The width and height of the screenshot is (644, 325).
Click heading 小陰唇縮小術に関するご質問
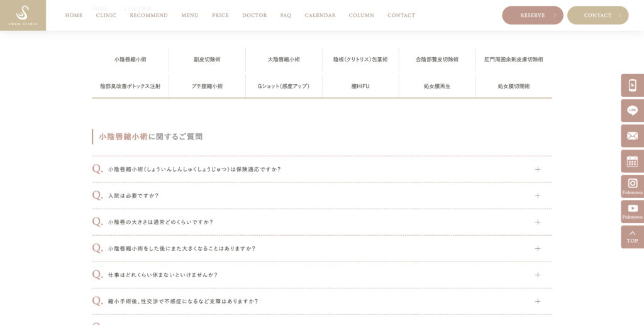pyautogui.click(x=151, y=136)
